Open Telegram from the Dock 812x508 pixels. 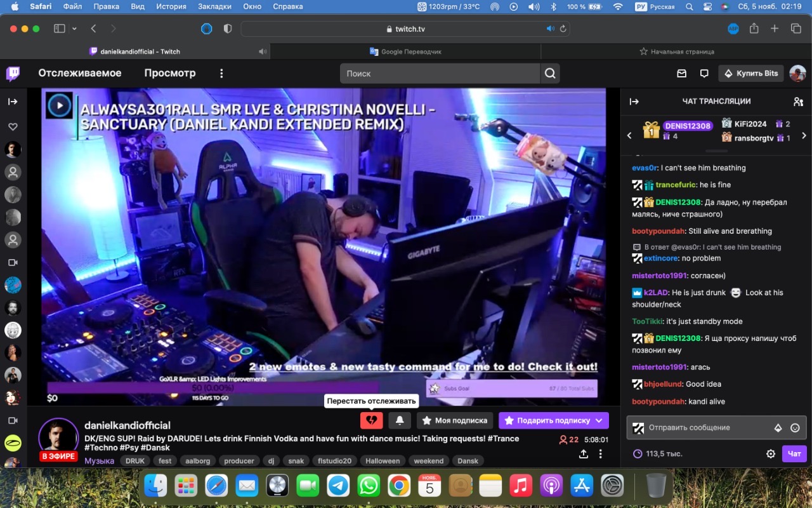(x=338, y=486)
